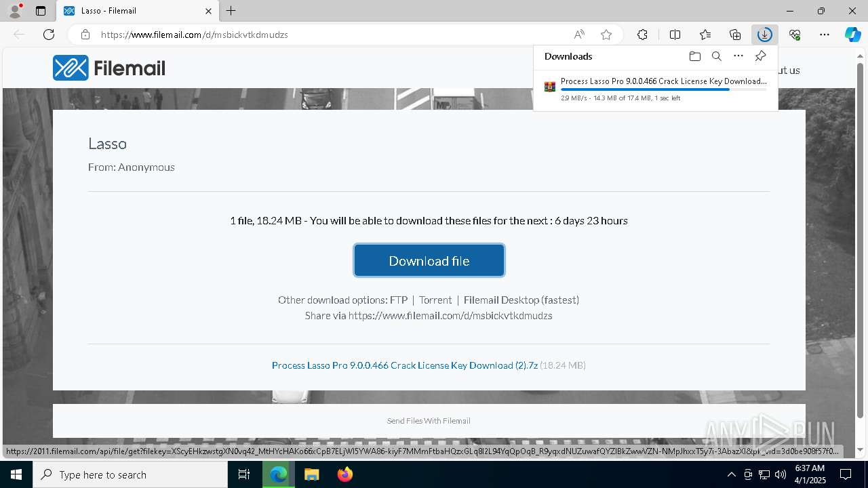The width and height of the screenshot is (868, 488).
Task: Open the volume control tray icon
Action: (x=781, y=474)
